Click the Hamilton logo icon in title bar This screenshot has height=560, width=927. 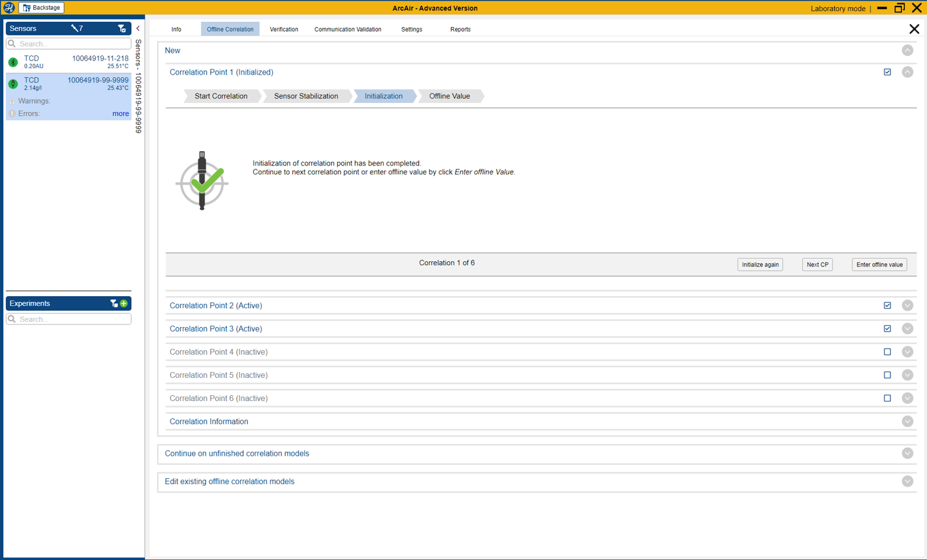tap(9, 8)
